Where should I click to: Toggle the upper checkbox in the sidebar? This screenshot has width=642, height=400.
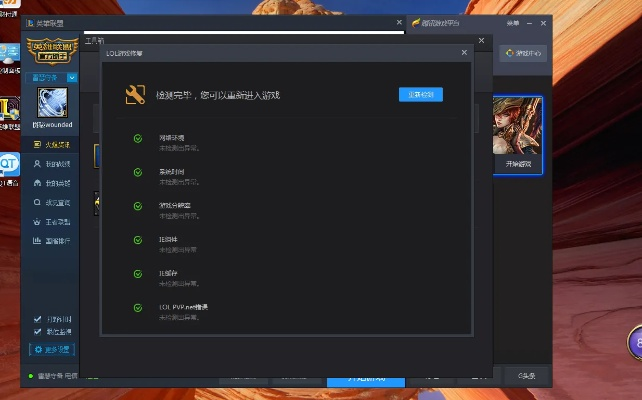pyautogui.click(x=37, y=319)
